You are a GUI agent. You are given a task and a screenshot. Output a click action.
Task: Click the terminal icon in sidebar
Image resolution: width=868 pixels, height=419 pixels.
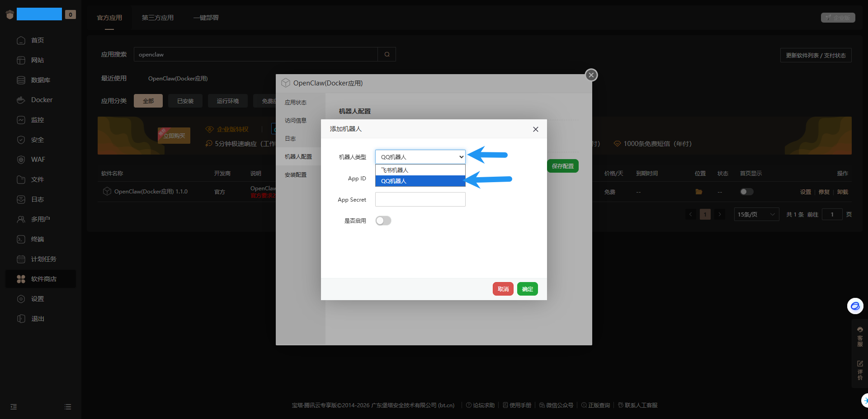click(21, 239)
